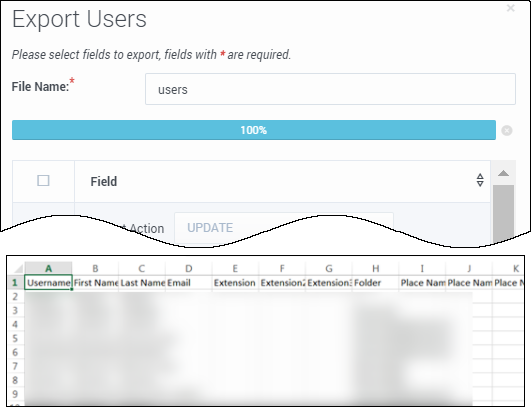Click the 100% progress bar
Screen dimensions: 531x412
point(254,130)
